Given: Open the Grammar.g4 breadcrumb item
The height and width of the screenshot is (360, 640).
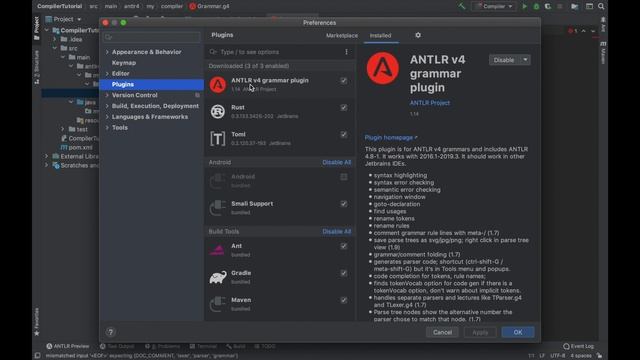Looking at the screenshot, I should point(209,7).
